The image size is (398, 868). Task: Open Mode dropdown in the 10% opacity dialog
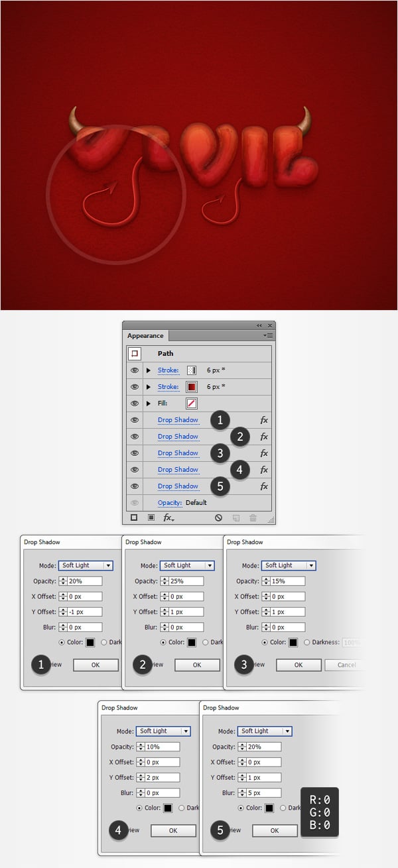[x=163, y=731]
